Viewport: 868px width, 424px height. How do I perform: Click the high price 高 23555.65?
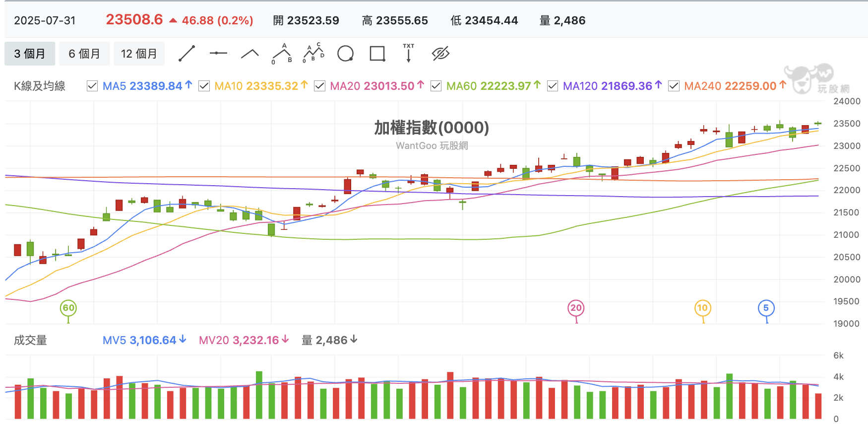click(395, 20)
